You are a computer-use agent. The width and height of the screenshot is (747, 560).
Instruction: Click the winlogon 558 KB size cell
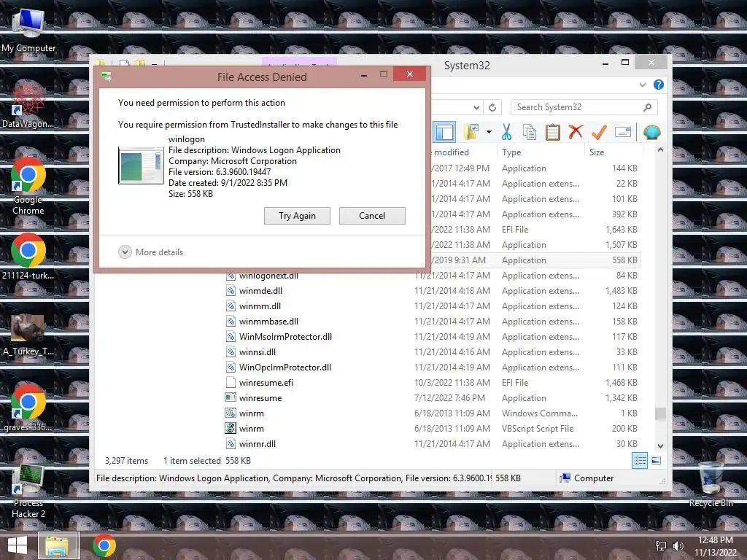[624, 260]
